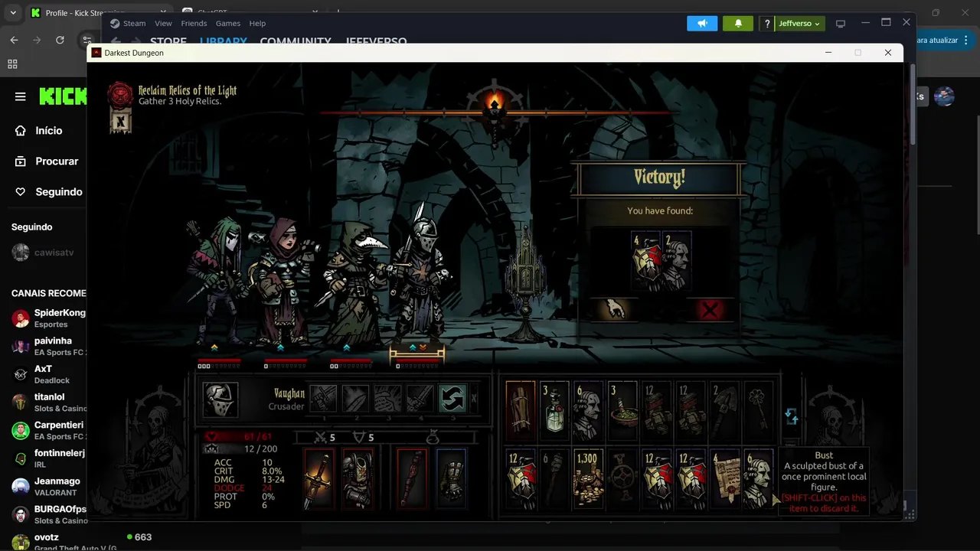Click Steam's Big Picture monitor icon
Viewport: 980px width, 551px height.
[841, 24]
